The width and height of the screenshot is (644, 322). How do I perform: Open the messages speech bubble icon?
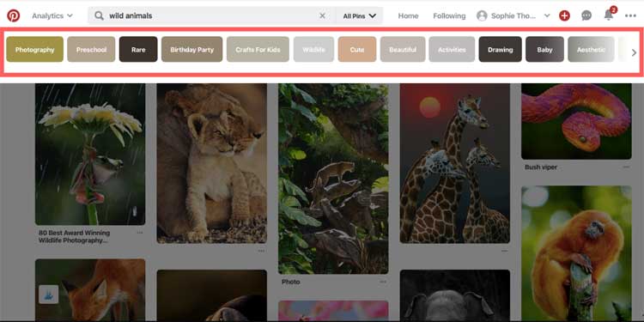586,15
